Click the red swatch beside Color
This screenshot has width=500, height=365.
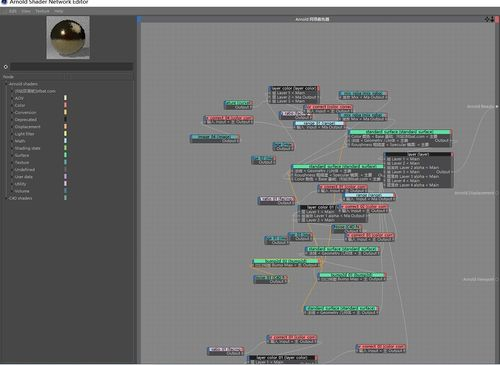pyautogui.click(x=65, y=105)
